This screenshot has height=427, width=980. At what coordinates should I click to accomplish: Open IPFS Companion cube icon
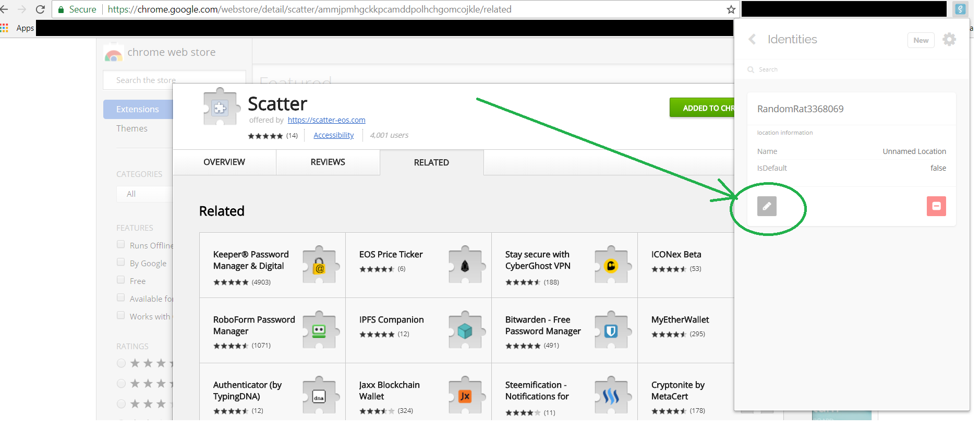click(x=466, y=331)
